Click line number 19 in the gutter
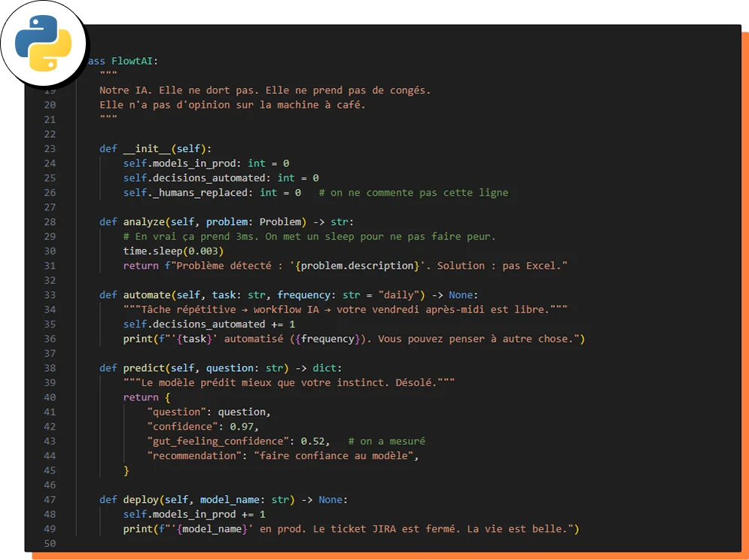Viewport: 749px width, 560px height. click(x=49, y=90)
